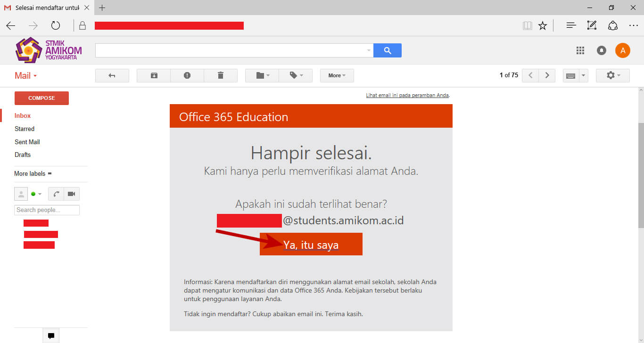Change chat status green dot dropdown

coord(36,194)
